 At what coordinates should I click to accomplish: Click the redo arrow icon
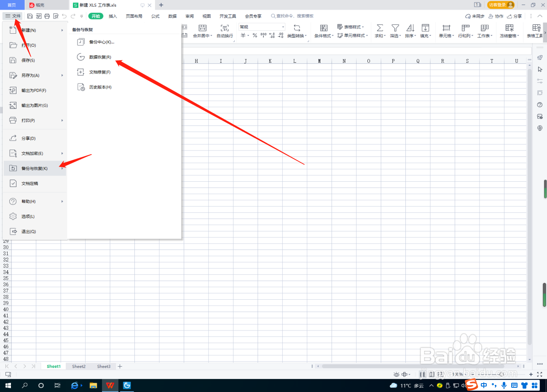[73, 16]
